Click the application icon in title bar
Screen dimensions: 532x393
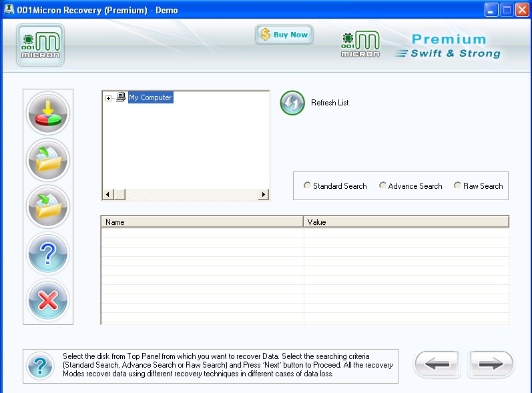pos(9,9)
